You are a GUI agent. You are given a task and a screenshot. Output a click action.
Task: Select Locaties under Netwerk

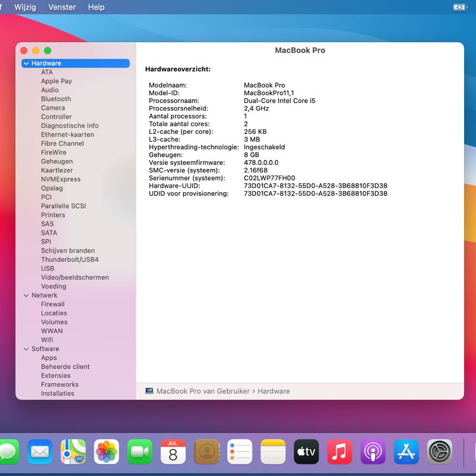[x=54, y=313]
